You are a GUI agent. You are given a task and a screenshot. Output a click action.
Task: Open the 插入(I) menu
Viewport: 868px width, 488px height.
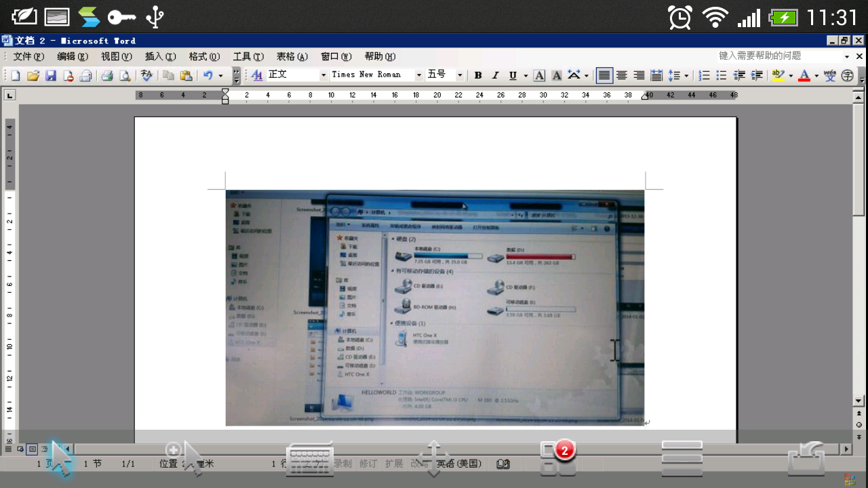[161, 57]
